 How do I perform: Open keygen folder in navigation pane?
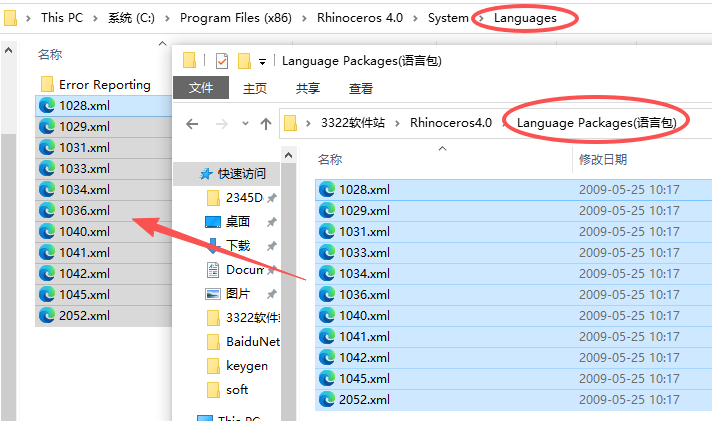click(x=237, y=366)
